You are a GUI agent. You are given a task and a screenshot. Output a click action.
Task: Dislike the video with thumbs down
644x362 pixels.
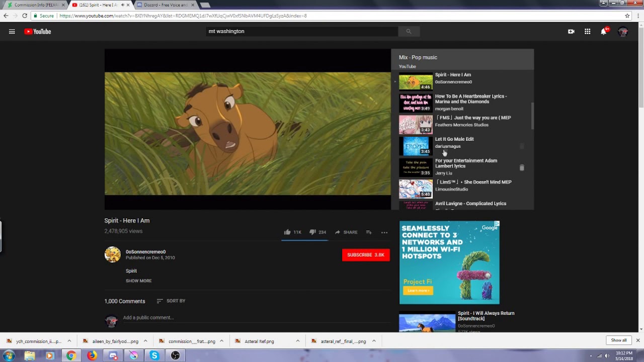312,232
